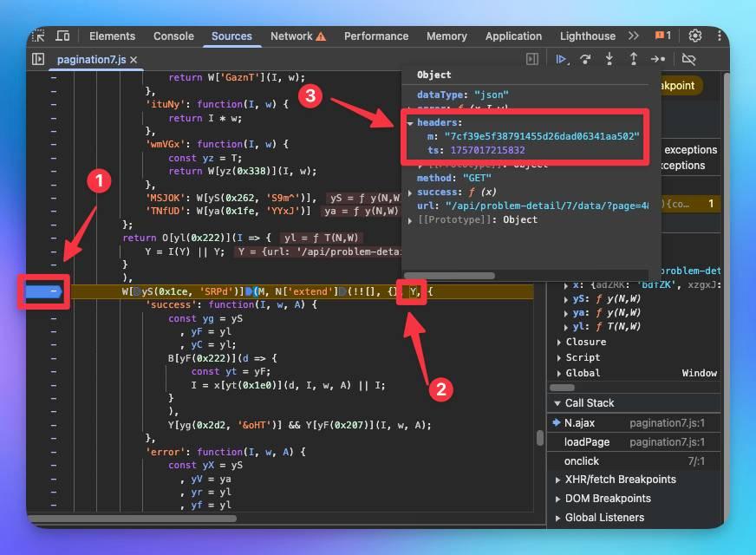756x555 pixels.
Task: Step out of the current function
Action: pos(634,59)
